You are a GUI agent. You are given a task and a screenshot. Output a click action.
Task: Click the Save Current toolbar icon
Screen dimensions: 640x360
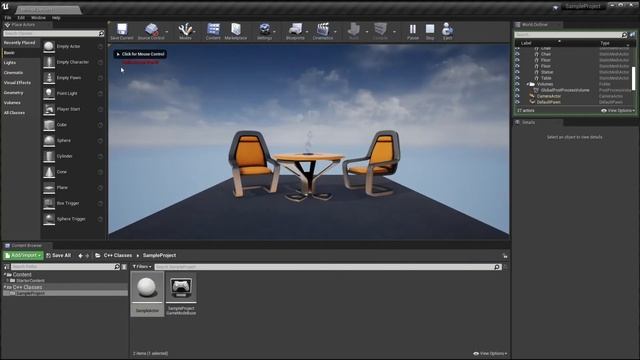[122, 29]
